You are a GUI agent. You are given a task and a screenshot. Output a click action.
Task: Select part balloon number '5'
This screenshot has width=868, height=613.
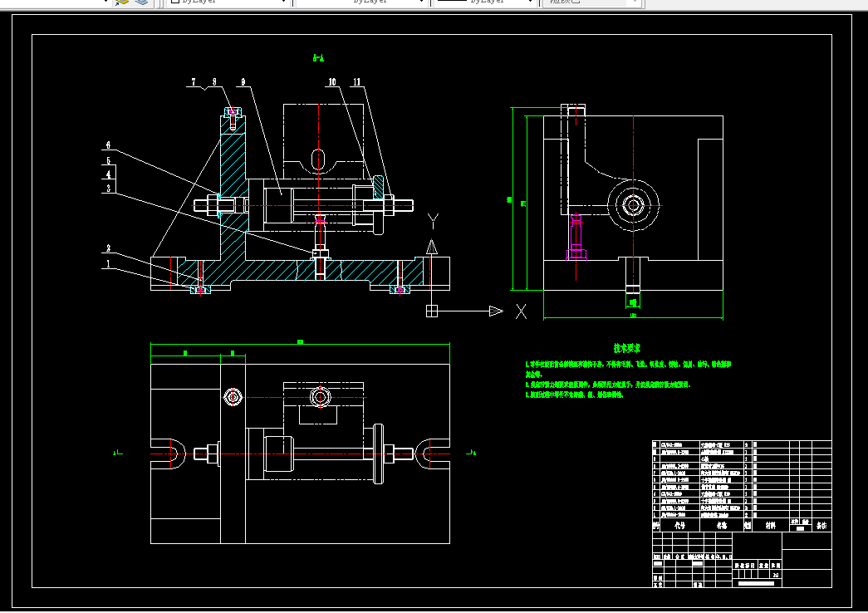[109, 160]
